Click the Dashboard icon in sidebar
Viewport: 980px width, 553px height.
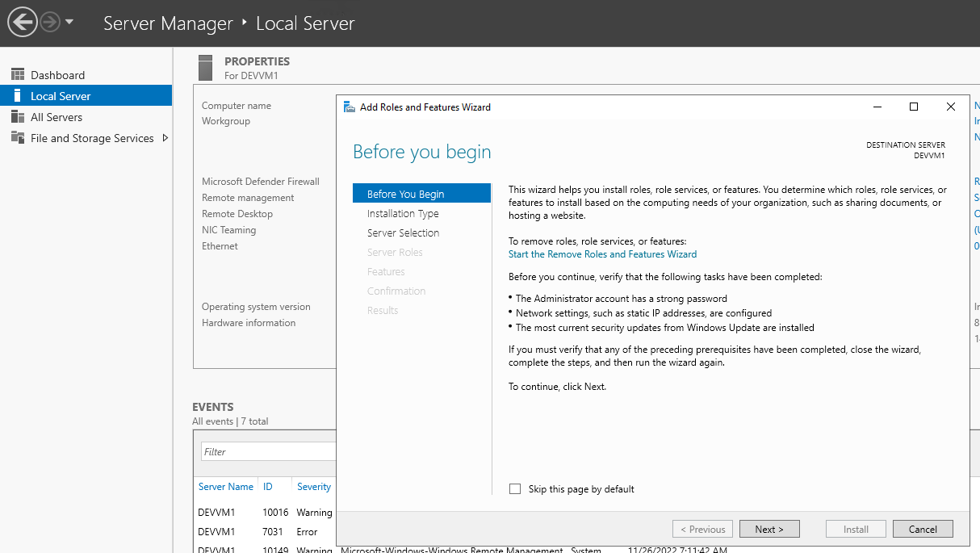point(18,74)
